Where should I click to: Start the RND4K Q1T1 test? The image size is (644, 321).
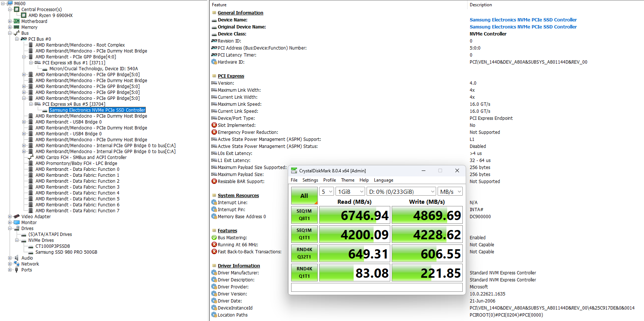[x=304, y=273]
